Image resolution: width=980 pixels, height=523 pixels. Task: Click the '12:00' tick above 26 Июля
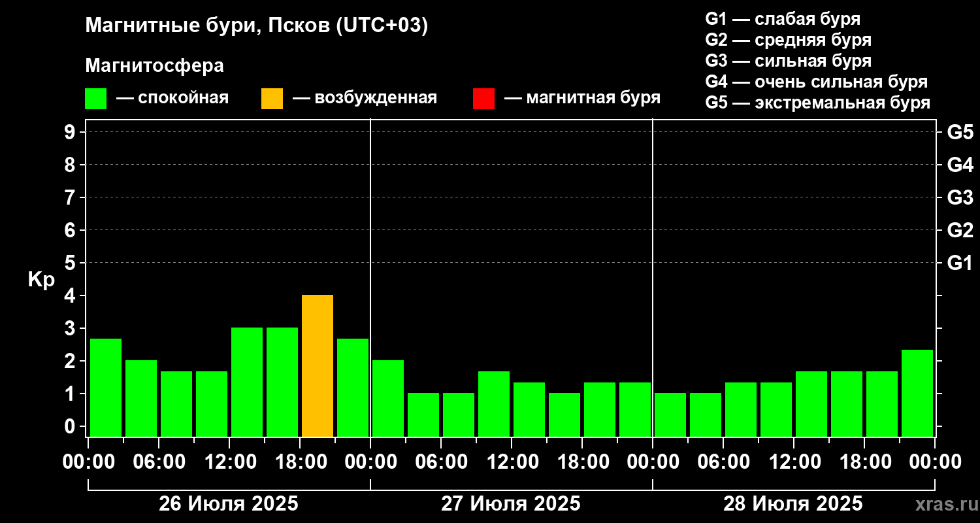click(x=229, y=462)
